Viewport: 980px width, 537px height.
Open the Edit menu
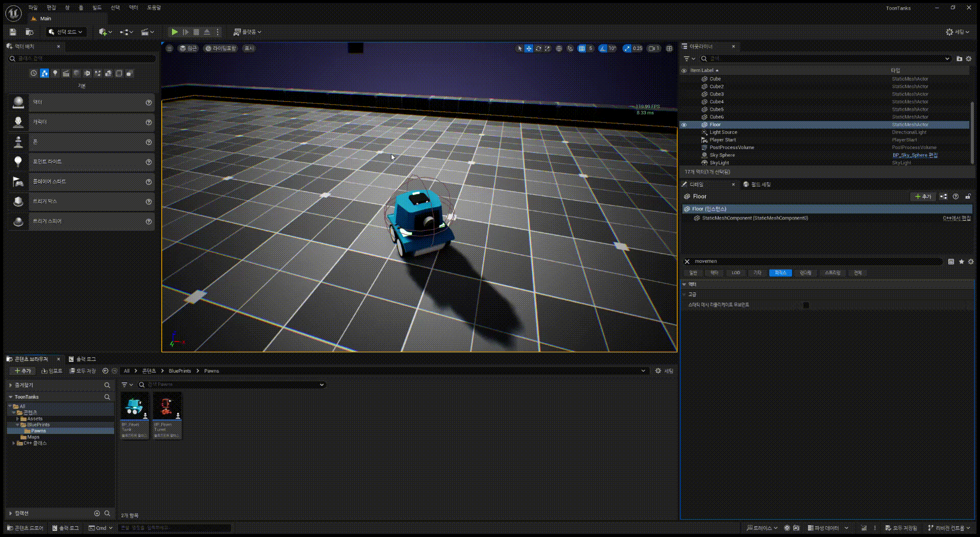click(51, 8)
